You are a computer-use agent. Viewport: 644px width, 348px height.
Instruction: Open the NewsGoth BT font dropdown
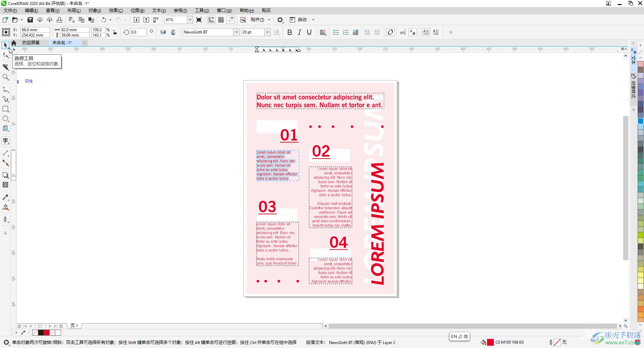coord(236,32)
